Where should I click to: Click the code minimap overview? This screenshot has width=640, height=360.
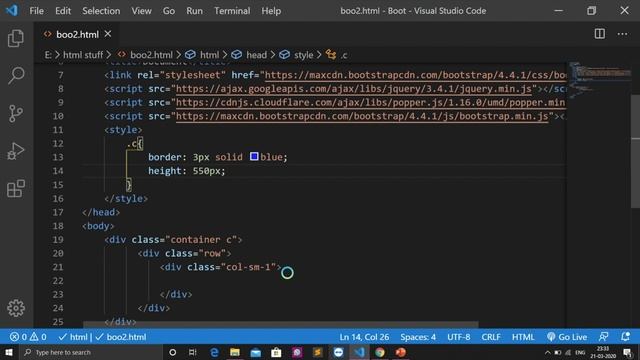(x=598, y=82)
